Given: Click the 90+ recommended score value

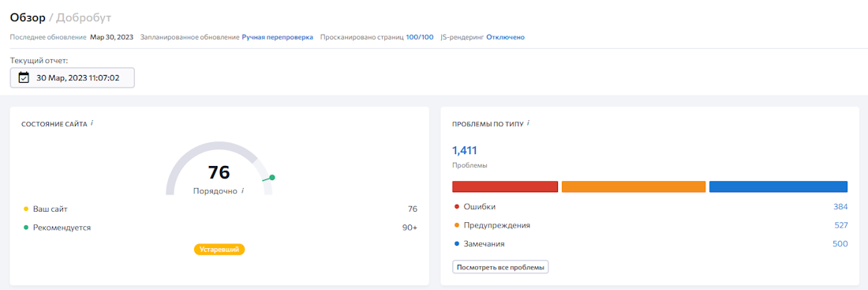Looking at the screenshot, I should [410, 228].
